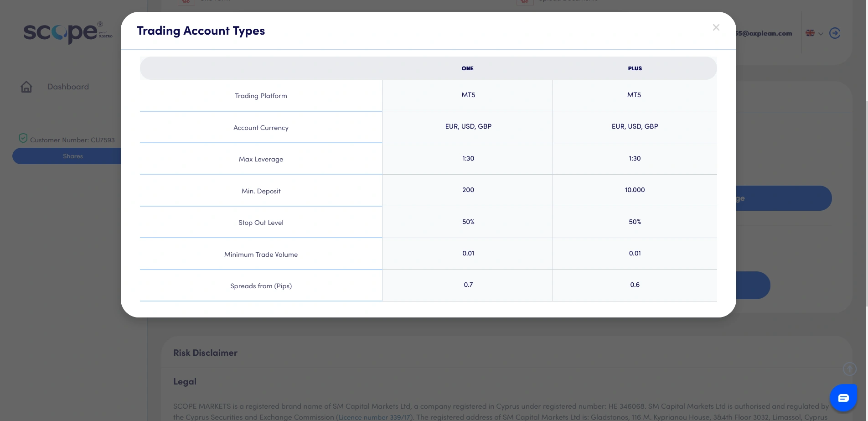The image size is (868, 421).
Task: Open the live chat bubble
Action: coord(843,398)
